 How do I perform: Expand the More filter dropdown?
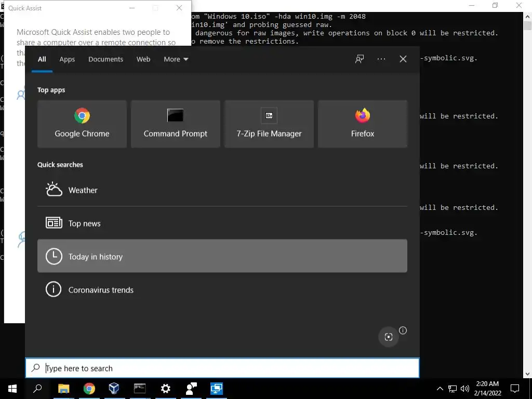(x=176, y=59)
